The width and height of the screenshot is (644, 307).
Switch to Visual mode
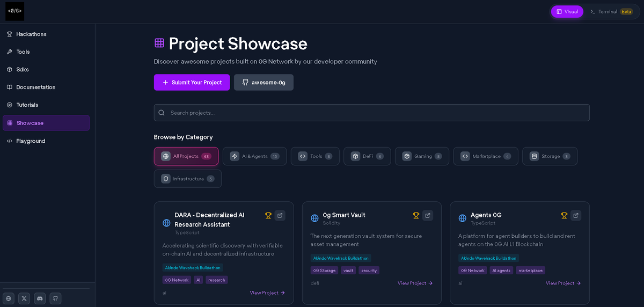pos(567,11)
